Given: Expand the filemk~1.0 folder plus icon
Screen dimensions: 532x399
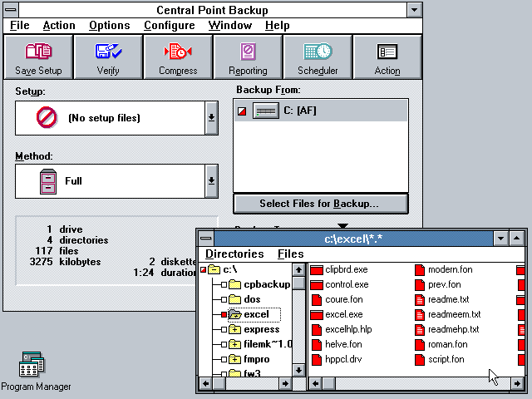Looking at the screenshot, I should 234,344.
